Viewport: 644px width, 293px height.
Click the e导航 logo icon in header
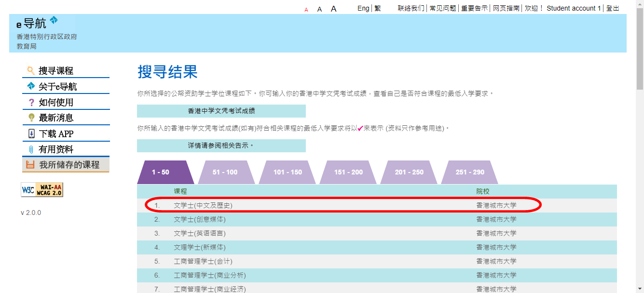click(53, 20)
